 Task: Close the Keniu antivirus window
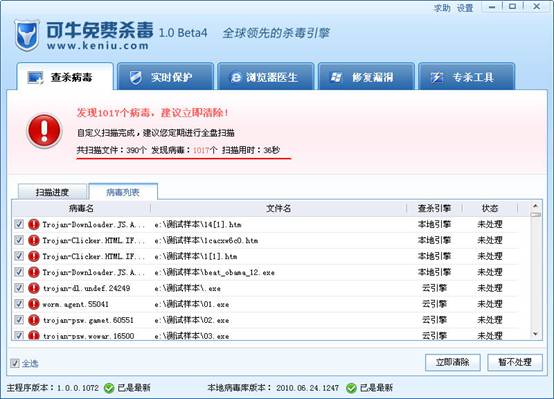point(536,7)
